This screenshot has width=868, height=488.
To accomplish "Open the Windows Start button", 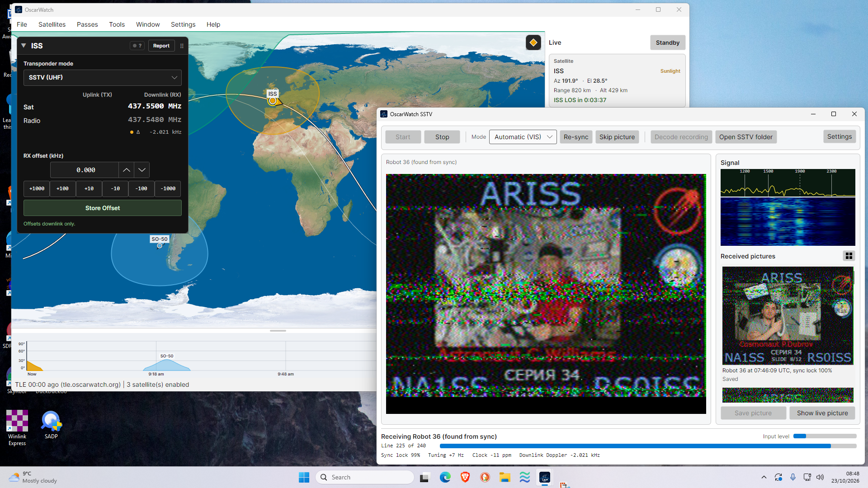I will [304, 477].
